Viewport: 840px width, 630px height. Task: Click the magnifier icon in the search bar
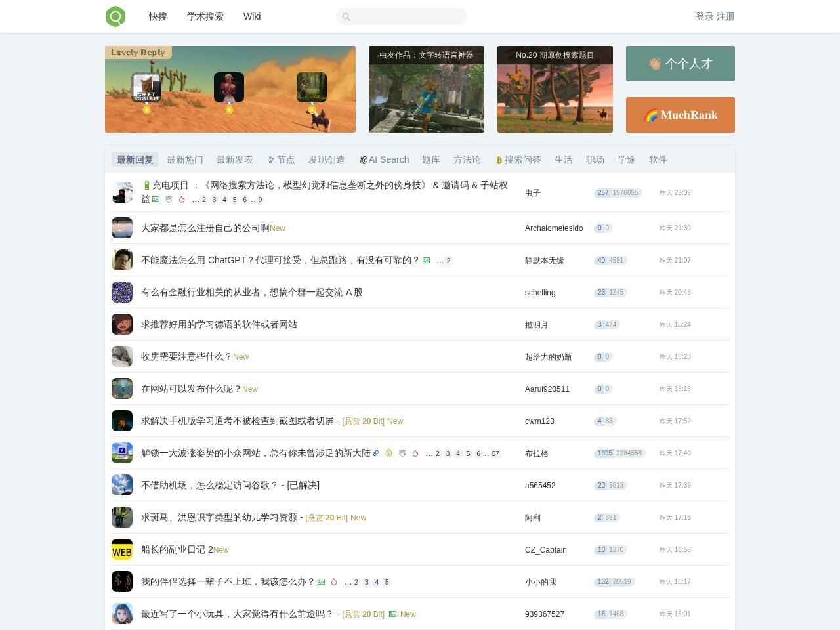pyautogui.click(x=346, y=16)
